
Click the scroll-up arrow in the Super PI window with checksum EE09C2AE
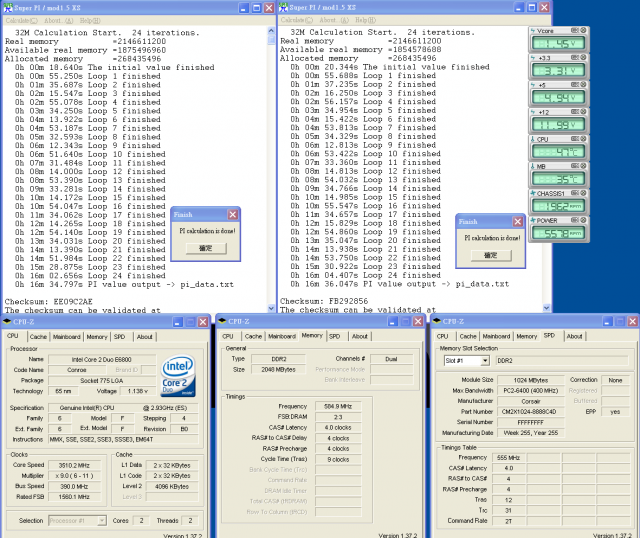point(271,31)
